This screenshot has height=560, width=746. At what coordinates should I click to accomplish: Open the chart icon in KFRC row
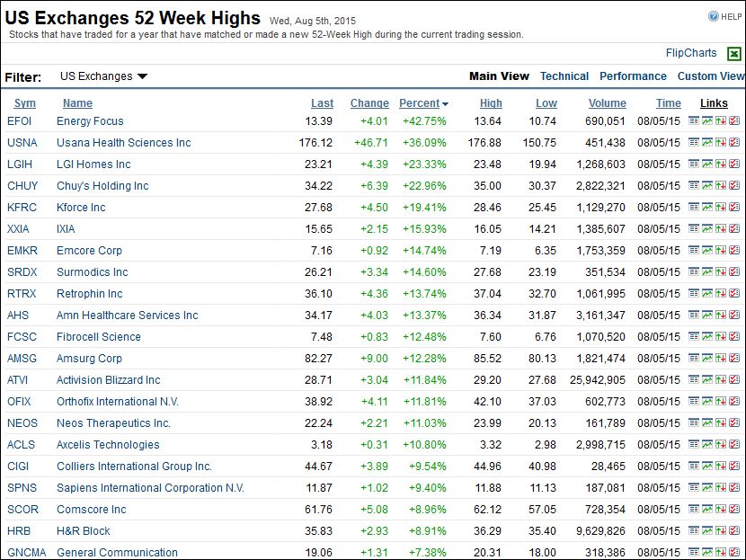tap(707, 207)
